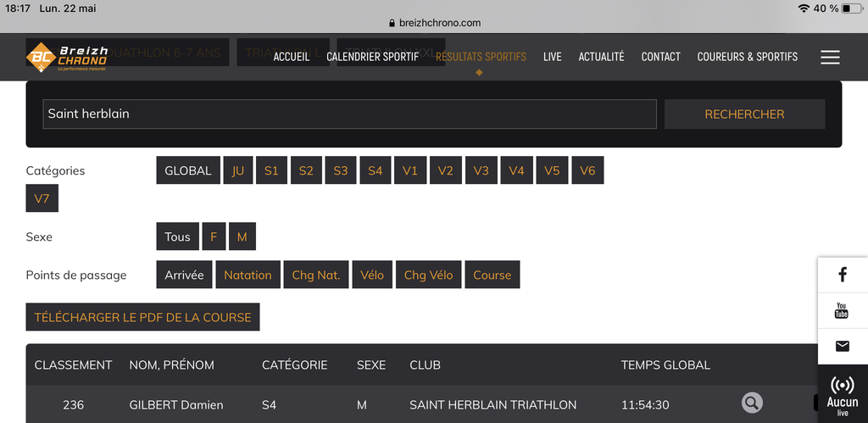The width and height of the screenshot is (868, 423).
Task: Select the GLOBAL category filter
Action: click(188, 170)
